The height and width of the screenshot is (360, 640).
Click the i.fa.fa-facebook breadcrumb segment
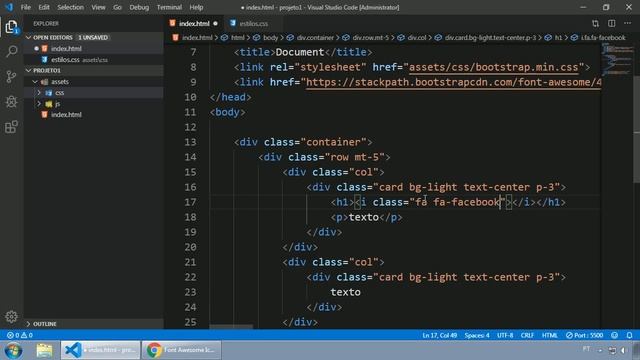[x=603, y=38]
